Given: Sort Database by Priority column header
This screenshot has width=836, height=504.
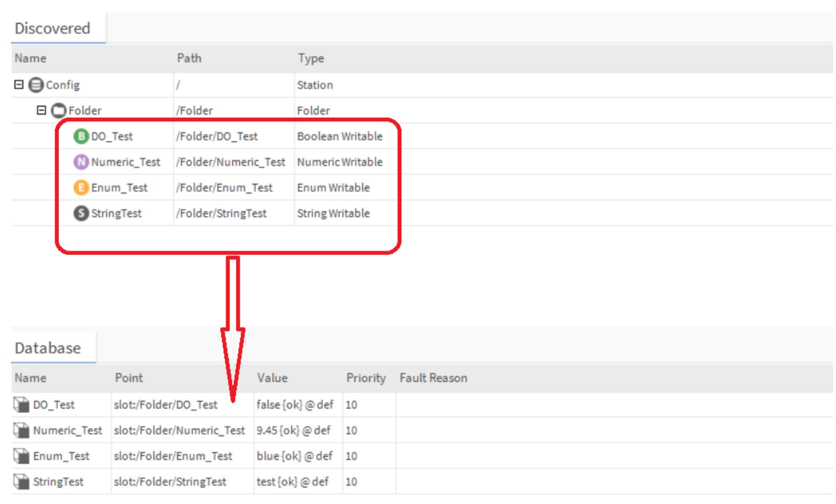Looking at the screenshot, I should [x=366, y=378].
